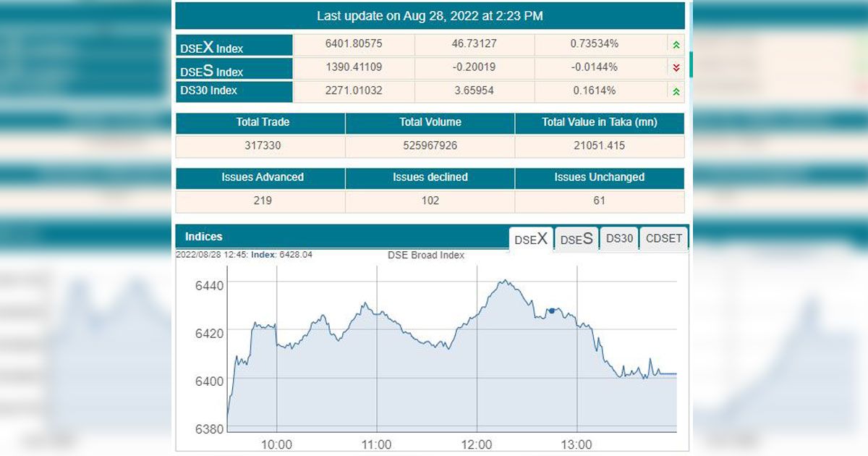Switch to the DSES chart tab

(x=576, y=239)
